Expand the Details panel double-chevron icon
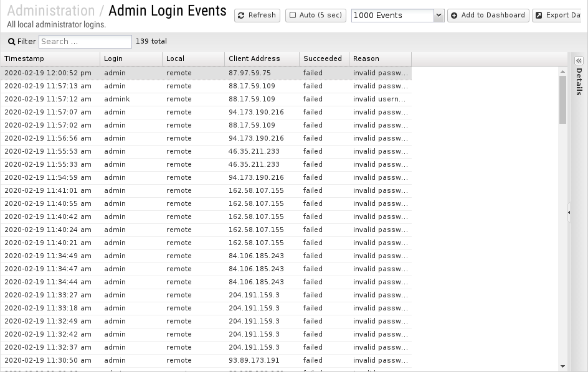 tap(579, 61)
